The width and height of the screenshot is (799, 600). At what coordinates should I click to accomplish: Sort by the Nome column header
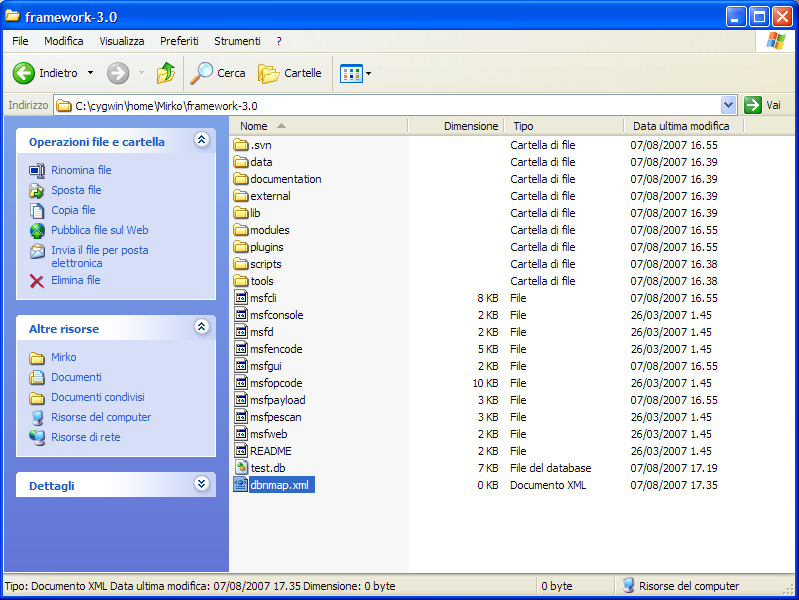(318, 126)
